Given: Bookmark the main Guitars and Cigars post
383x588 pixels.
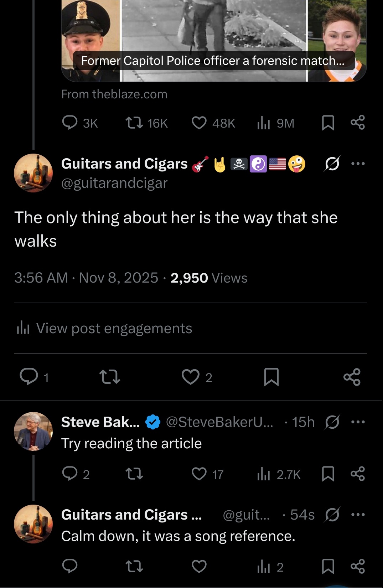Looking at the screenshot, I should (x=271, y=377).
